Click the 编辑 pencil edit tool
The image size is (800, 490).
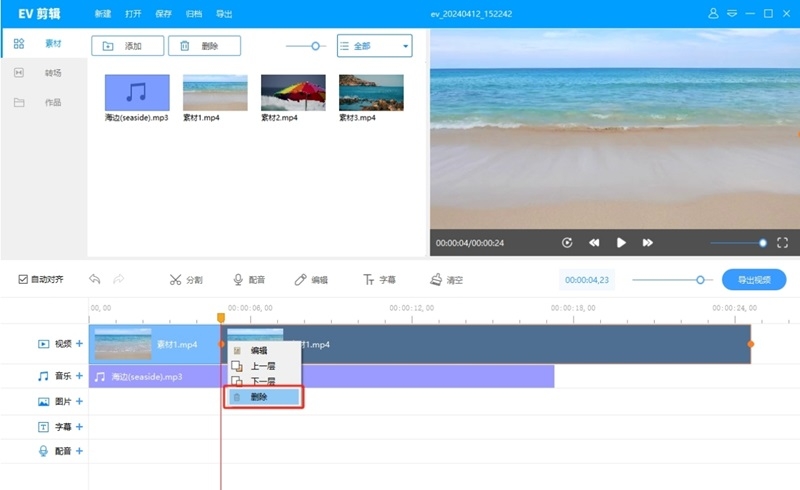click(311, 280)
